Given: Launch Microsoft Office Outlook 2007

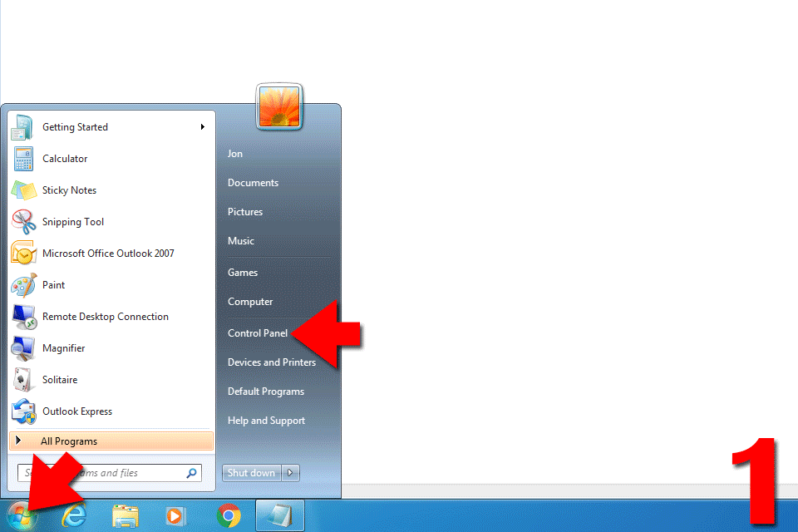Looking at the screenshot, I should tap(108, 254).
